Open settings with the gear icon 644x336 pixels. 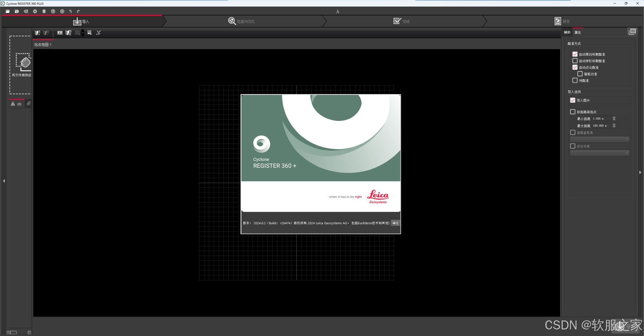(35, 11)
